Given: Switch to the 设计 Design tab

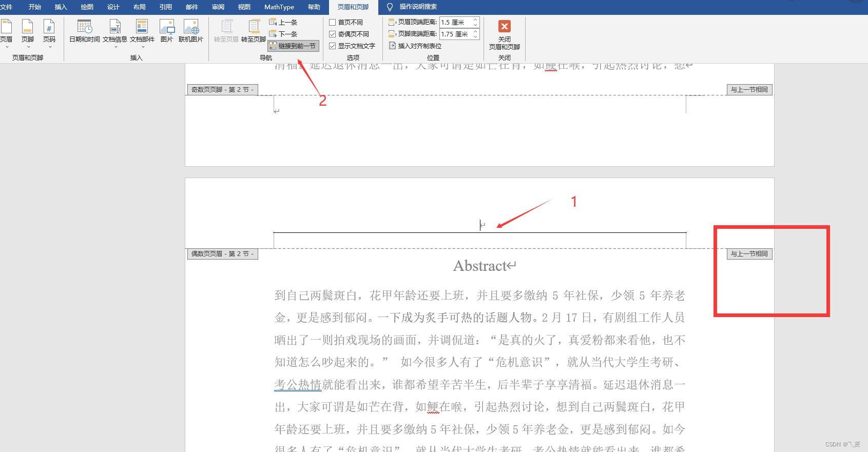Looking at the screenshot, I should coord(113,7).
